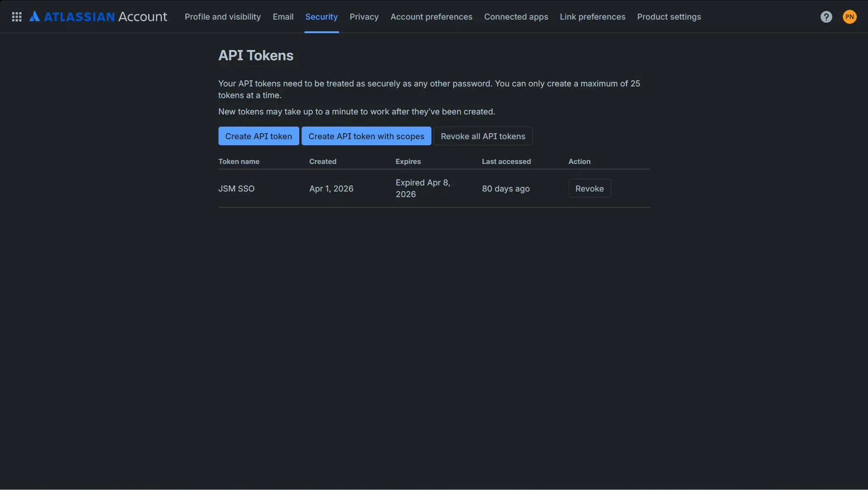This screenshot has height=490, width=868.
Task: Click the 'New tokens may take up to a minute' note
Action: click(x=357, y=112)
